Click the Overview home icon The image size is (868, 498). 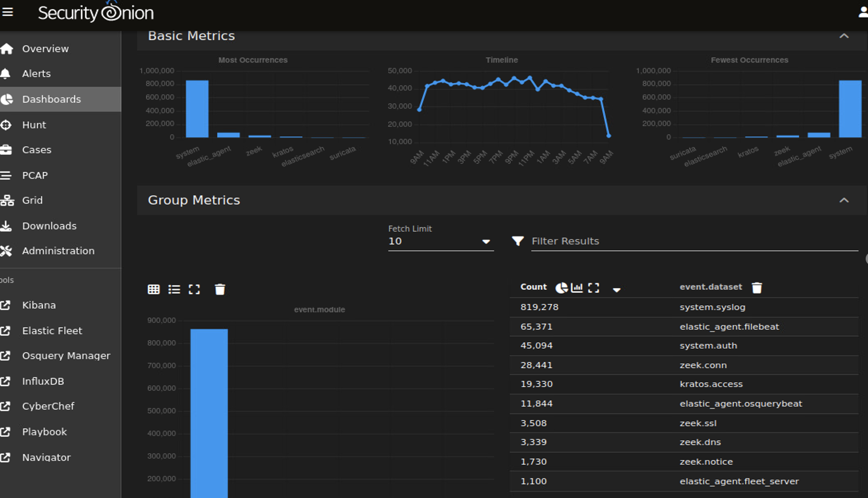6,49
